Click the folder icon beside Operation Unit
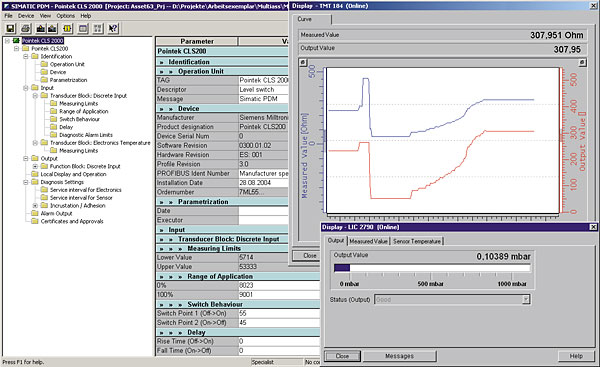The height and width of the screenshot is (367, 600). click(x=44, y=64)
